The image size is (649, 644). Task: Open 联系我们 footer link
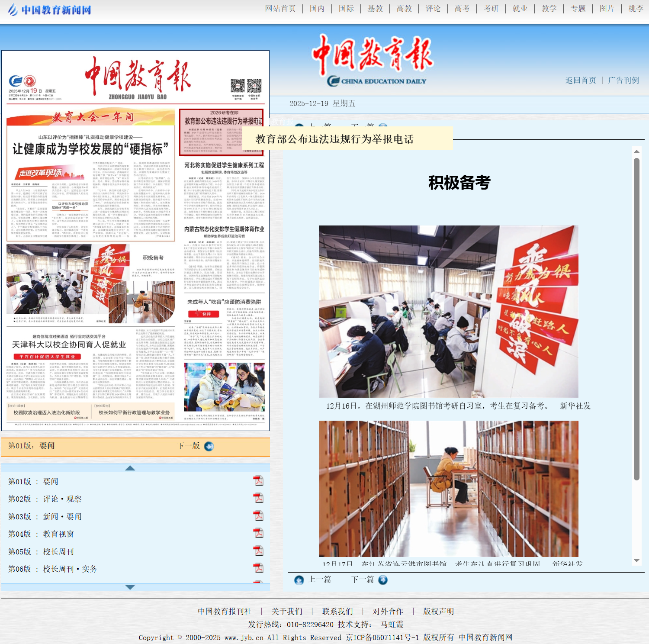(337, 612)
